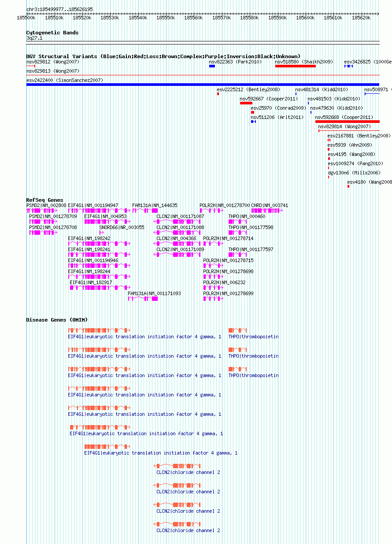
Task: Open transcript EIF4G1|NM_198242
Action: pos(89,239)
